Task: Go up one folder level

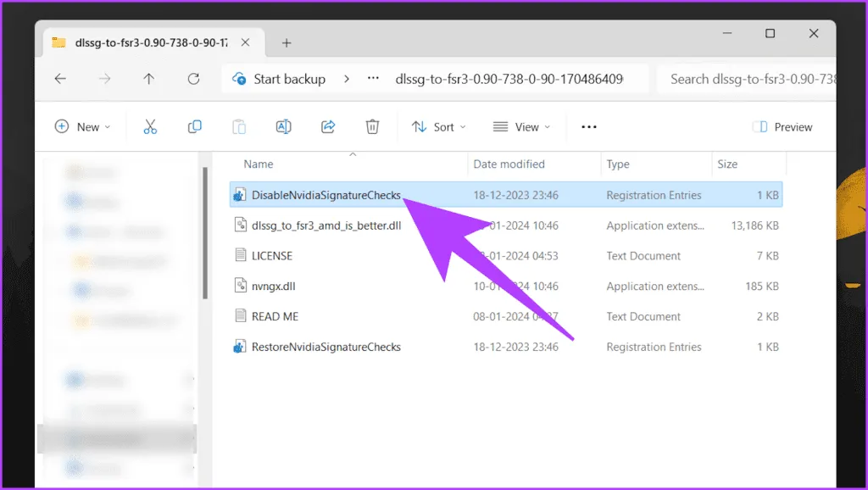Action: point(149,79)
